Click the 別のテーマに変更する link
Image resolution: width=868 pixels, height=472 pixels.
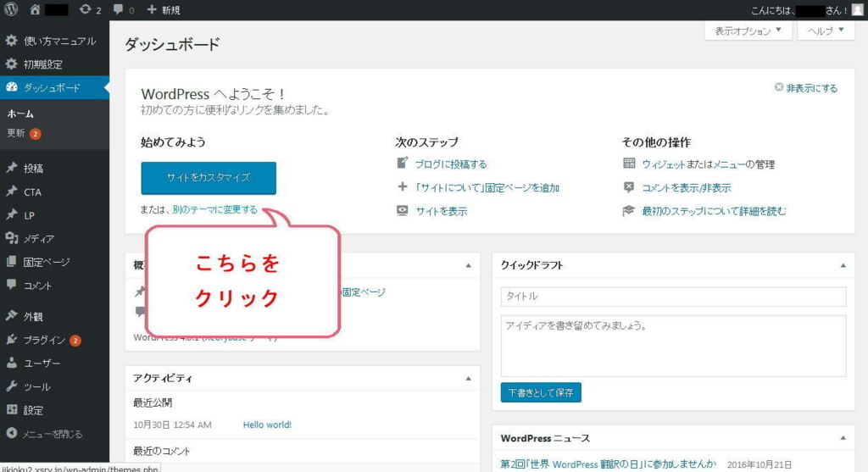(214, 209)
